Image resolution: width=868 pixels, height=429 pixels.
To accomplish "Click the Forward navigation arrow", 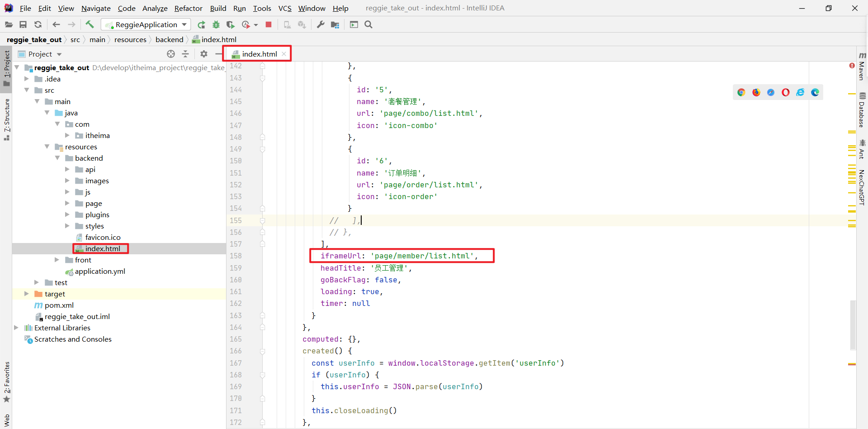I will pyautogui.click(x=71, y=24).
